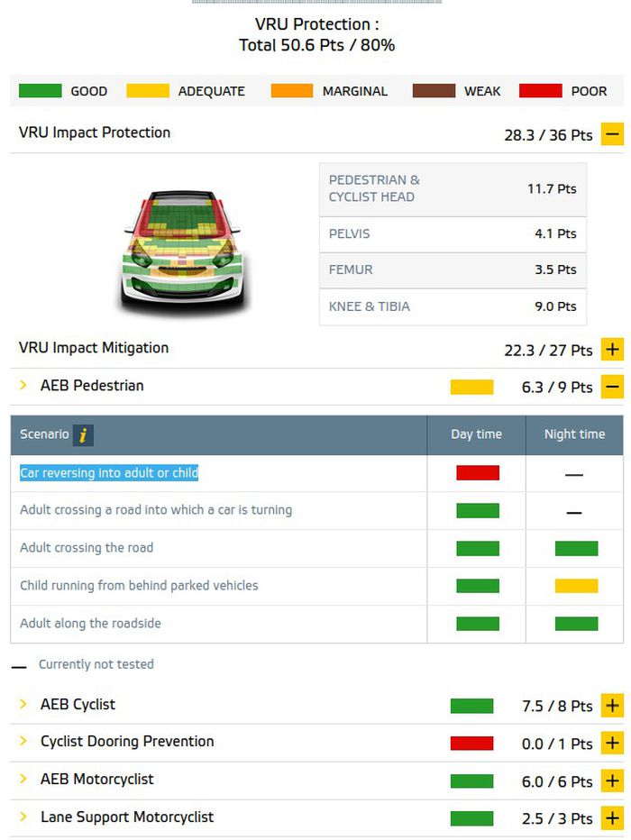Click the Pedestrian & Cyclist Head row
631x840 pixels.
(453, 188)
